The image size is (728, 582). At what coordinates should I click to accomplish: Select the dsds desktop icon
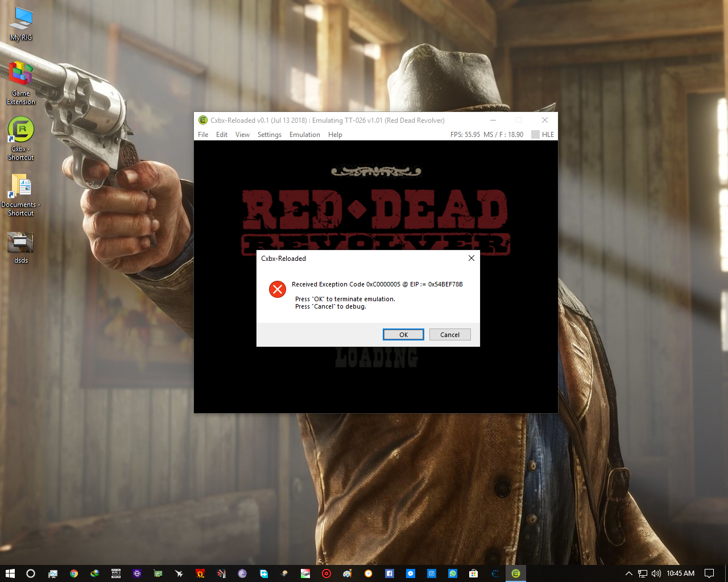coord(21,248)
